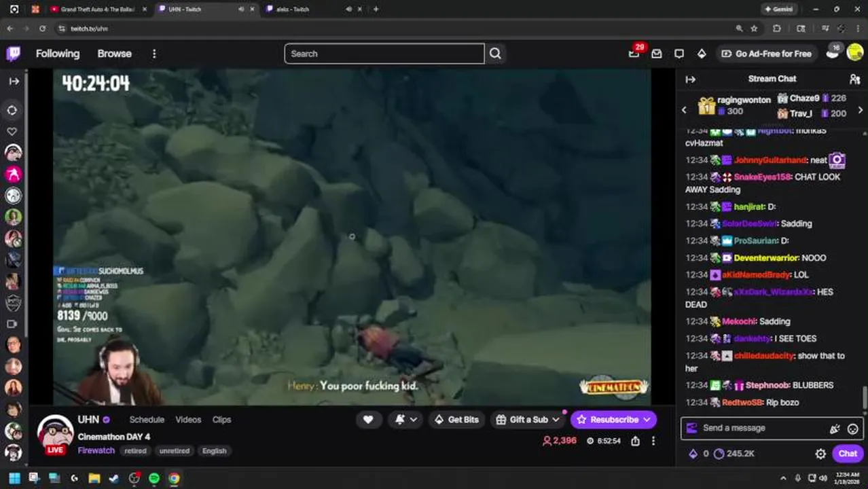Click Go Ad-Free for Free
The width and height of the screenshot is (868, 489).
coord(766,54)
